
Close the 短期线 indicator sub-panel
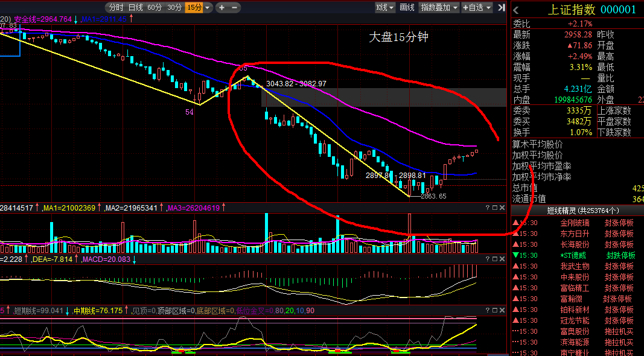click(502, 310)
